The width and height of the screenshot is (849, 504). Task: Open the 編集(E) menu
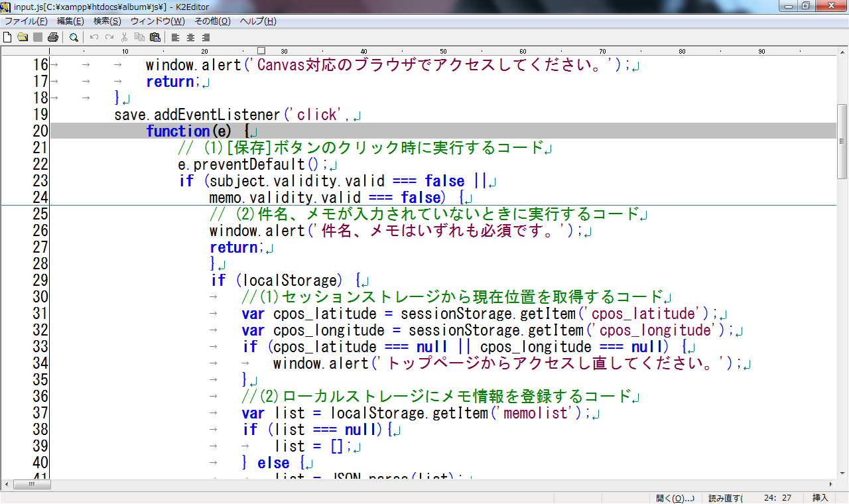point(70,21)
